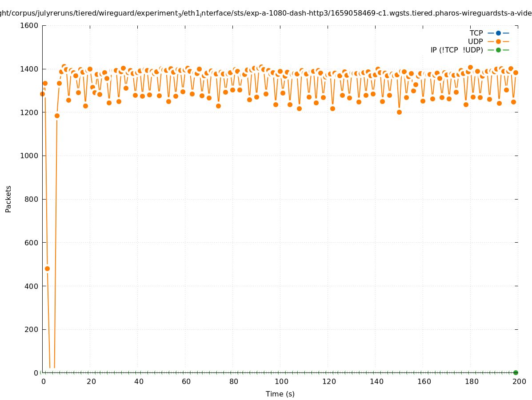Toggle the UDP series via its legend label
532x400 pixels.
(475, 41)
